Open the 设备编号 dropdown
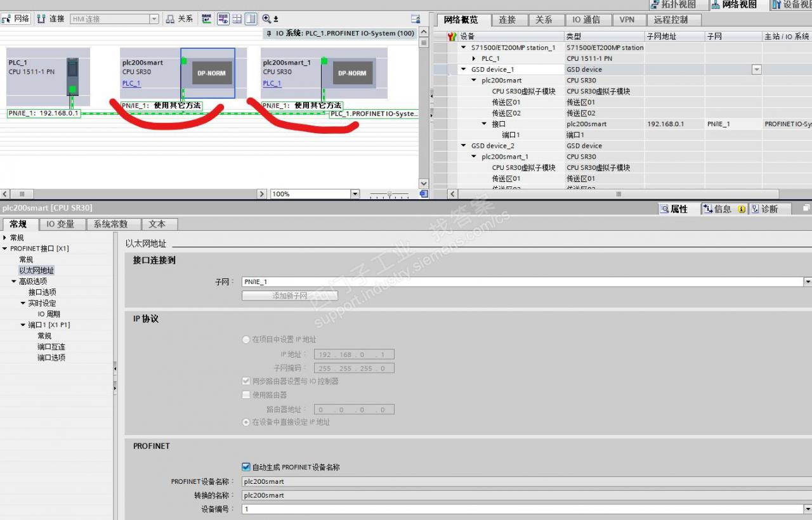 click(x=808, y=509)
